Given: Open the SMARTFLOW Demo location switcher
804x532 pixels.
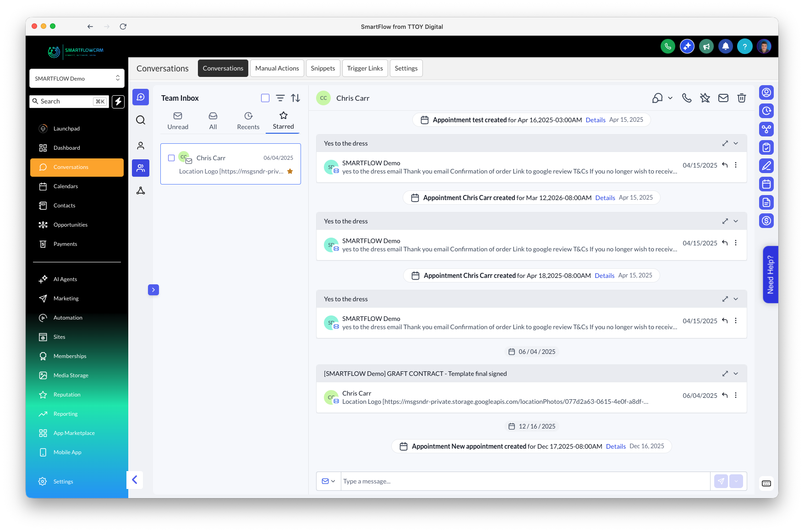Looking at the screenshot, I should (77, 78).
